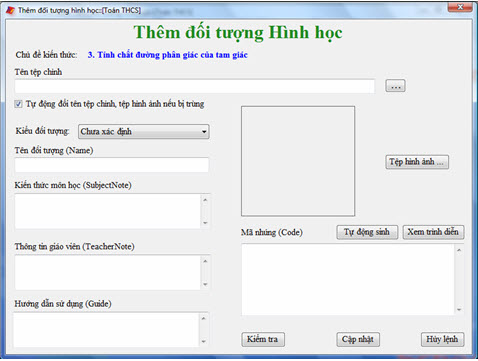Toggle 'Tự động đổi tên tệp chính' checkbox
This screenshot has width=478, height=361.
click(18, 104)
